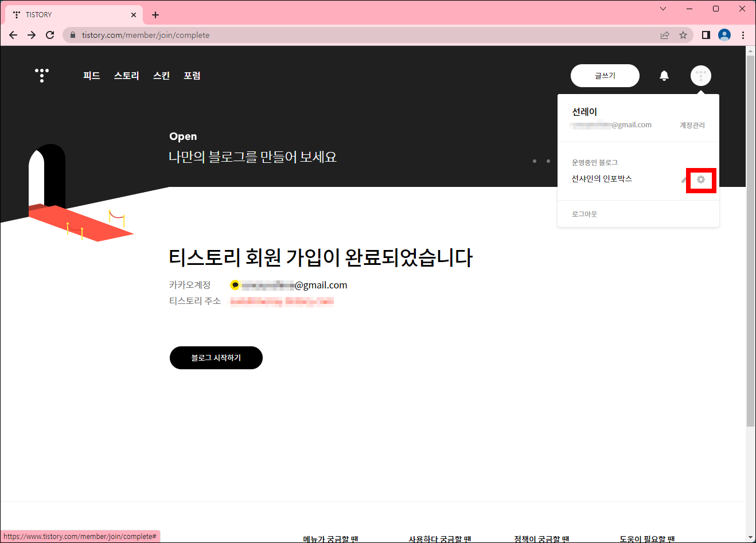This screenshot has width=756, height=543.
Task: Open the Chrome three-dot menu
Action: [x=743, y=35]
